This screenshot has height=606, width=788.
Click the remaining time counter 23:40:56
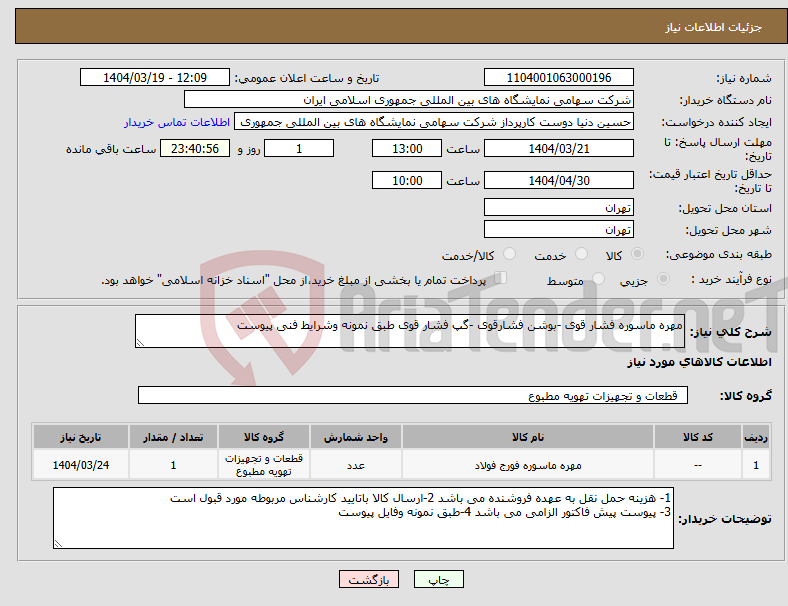tap(195, 148)
